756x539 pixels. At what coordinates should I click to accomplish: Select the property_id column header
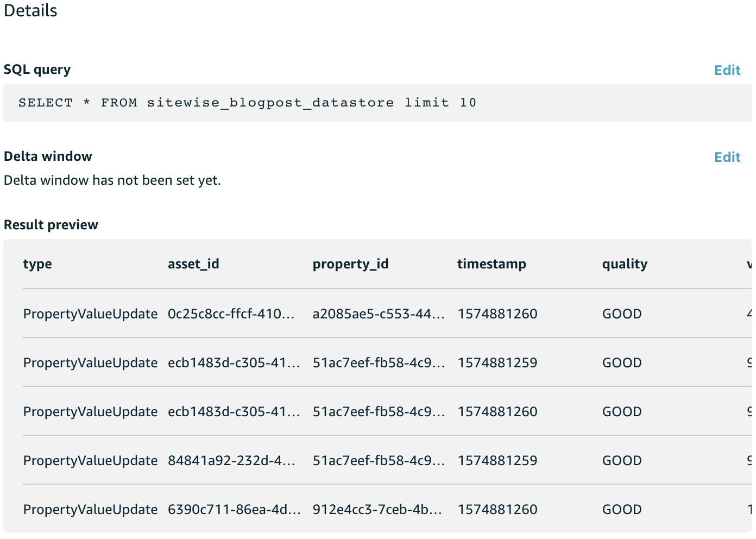tap(350, 264)
